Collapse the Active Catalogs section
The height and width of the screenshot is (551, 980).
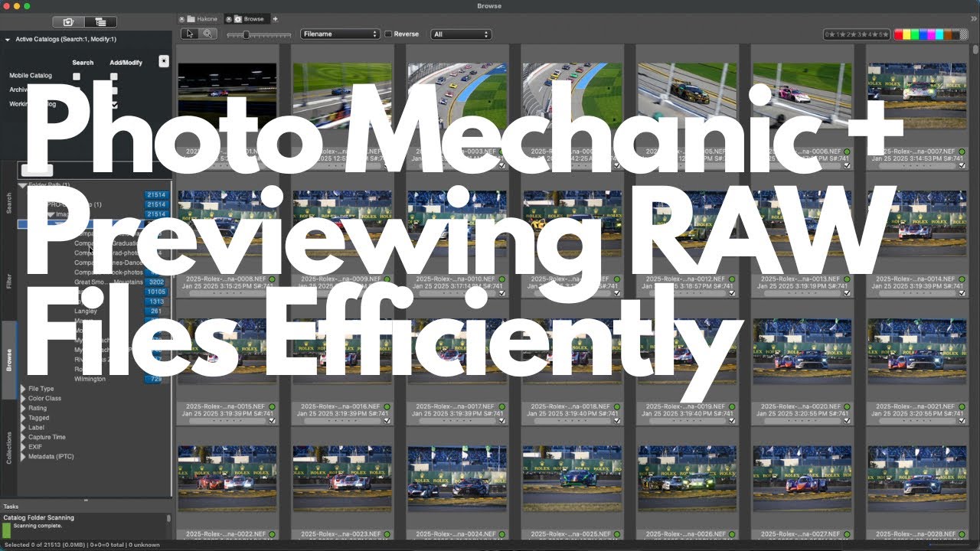(x=8, y=39)
